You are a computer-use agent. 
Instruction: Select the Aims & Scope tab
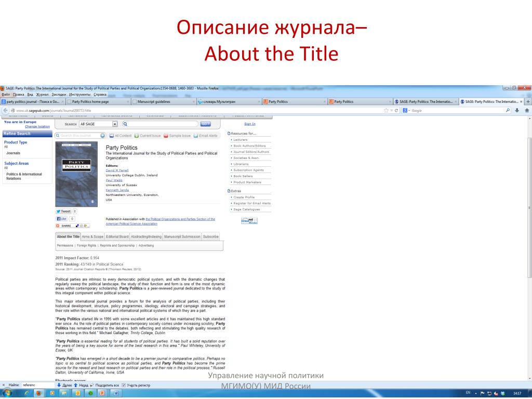(92, 237)
